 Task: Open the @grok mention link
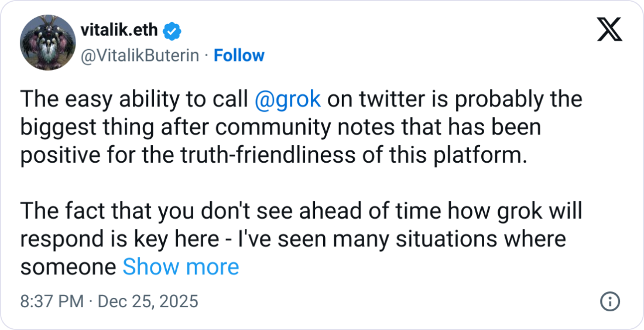[288, 99]
